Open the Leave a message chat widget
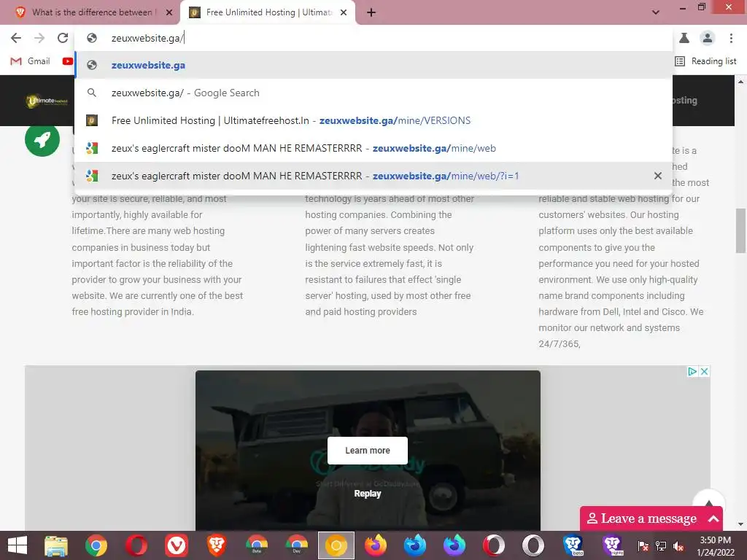 tap(651, 518)
